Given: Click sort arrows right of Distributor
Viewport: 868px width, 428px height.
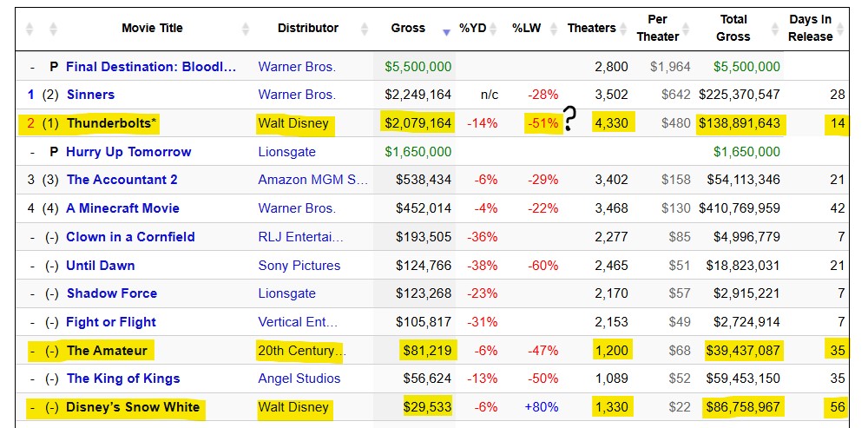Looking at the screenshot, I should [365, 29].
